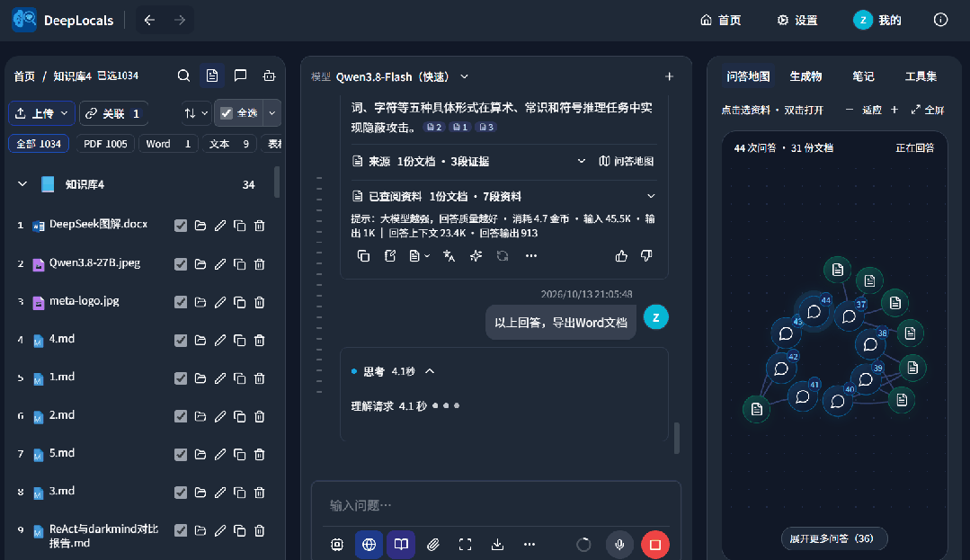Go forward with the right arrow
970x560 pixels.
(x=180, y=20)
